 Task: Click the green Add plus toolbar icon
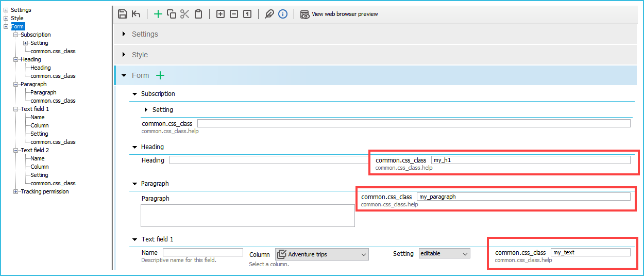coord(158,14)
